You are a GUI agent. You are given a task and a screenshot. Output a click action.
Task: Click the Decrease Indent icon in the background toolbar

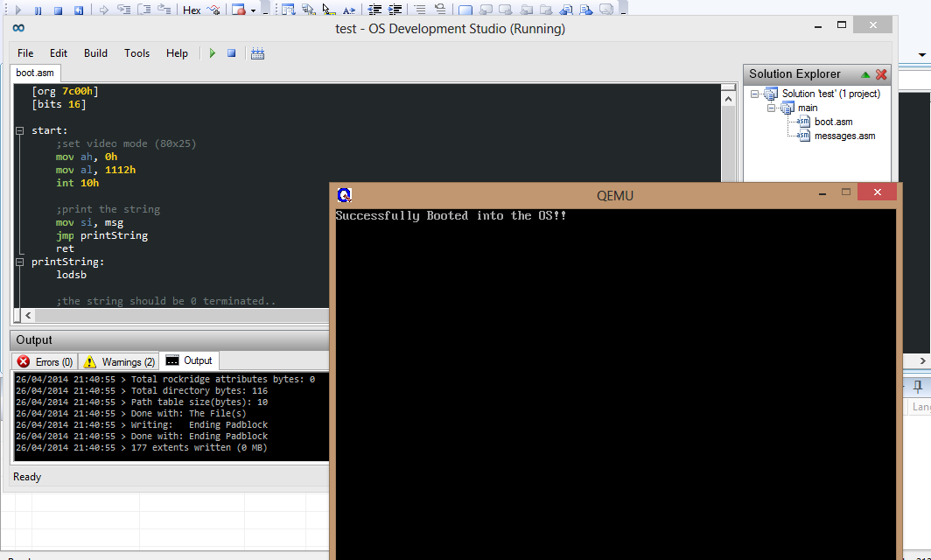tap(374, 10)
